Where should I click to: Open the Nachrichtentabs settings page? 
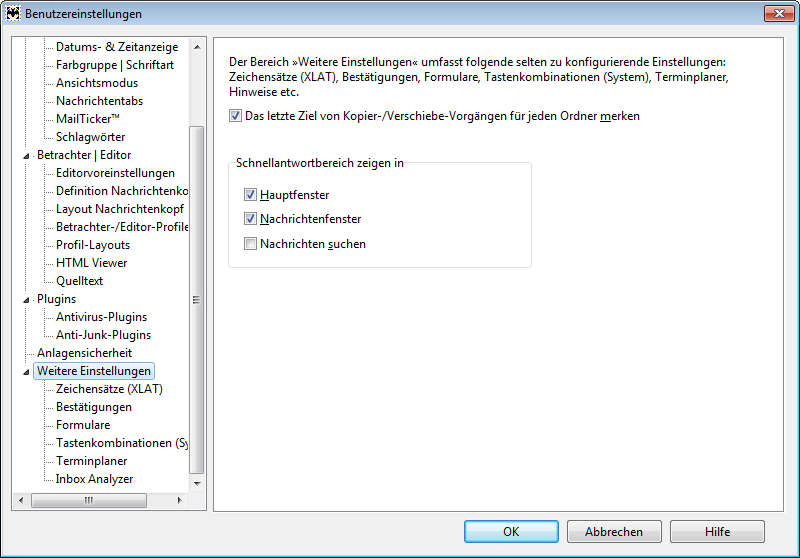pyautogui.click(x=99, y=101)
